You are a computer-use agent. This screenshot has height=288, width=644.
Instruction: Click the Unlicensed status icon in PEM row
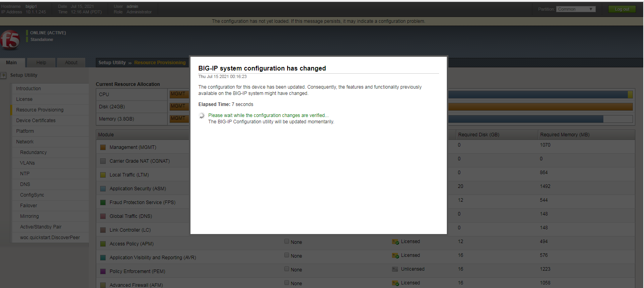click(395, 269)
